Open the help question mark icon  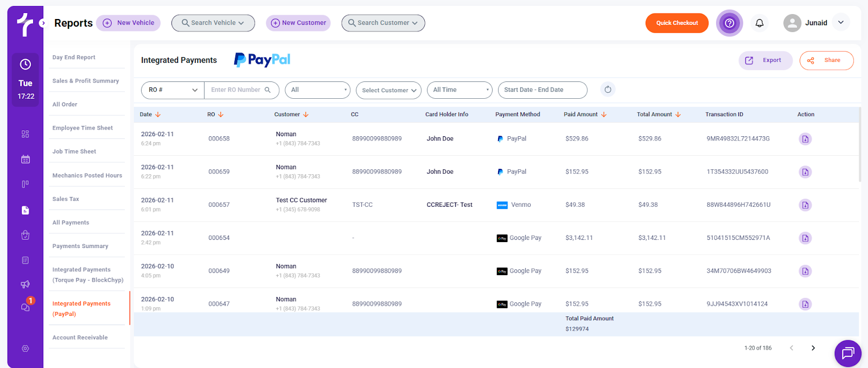click(729, 23)
